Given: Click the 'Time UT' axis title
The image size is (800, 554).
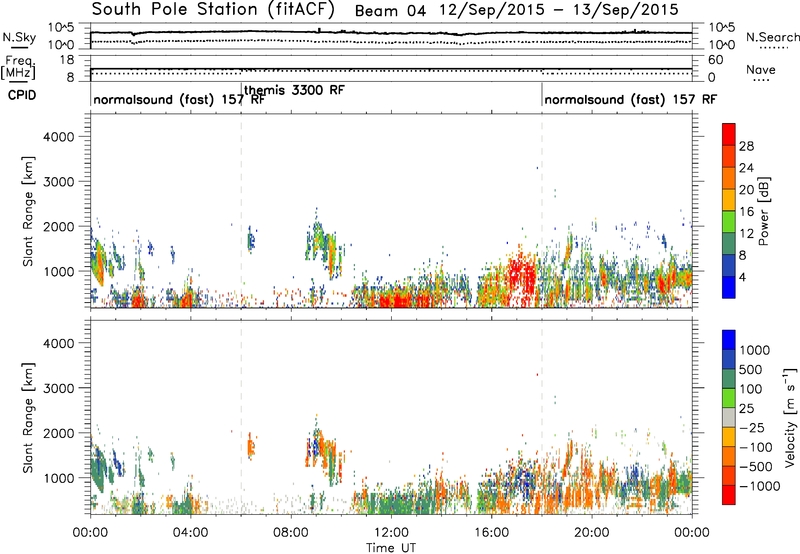Looking at the screenshot, I should click(x=391, y=548).
